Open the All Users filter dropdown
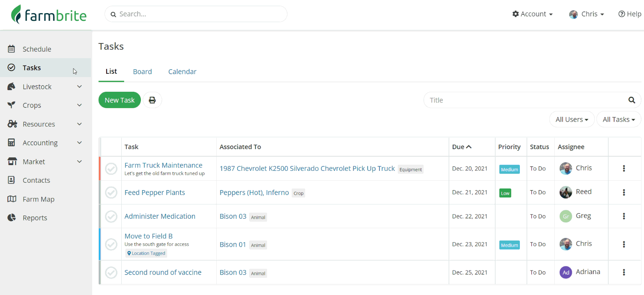Screen dimensions: 644x295 point(571,119)
